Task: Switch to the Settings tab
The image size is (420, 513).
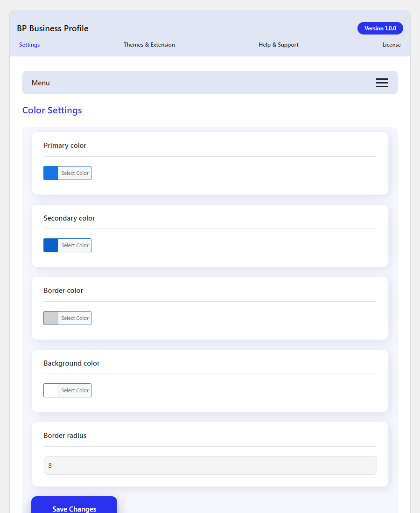Action: [x=29, y=45]
